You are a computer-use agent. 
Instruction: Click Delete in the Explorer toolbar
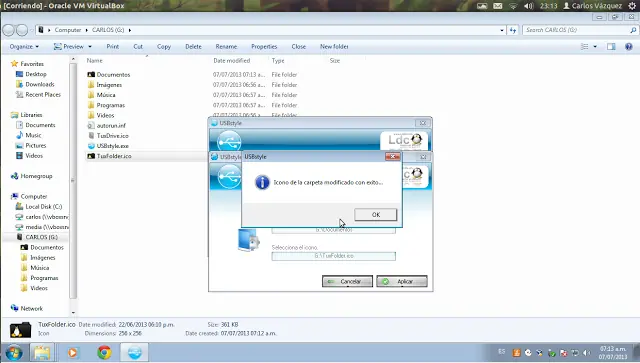pyautogui.click(x=193, y=47)
